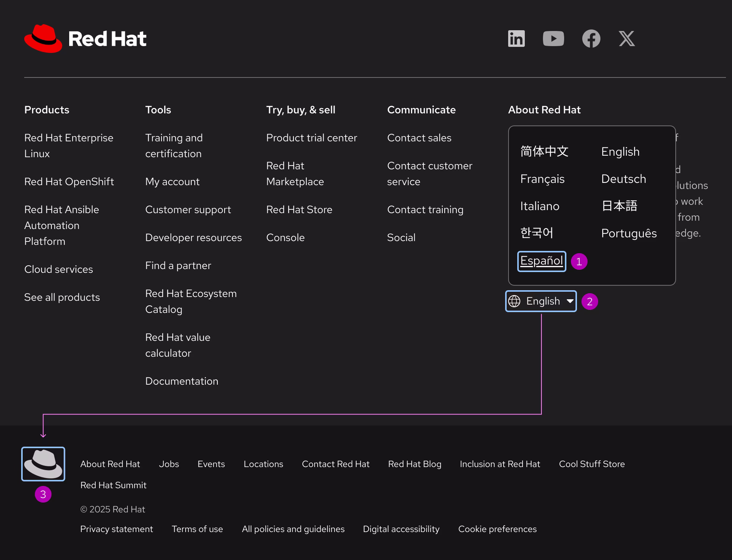Open the English language dropdown

540,301
